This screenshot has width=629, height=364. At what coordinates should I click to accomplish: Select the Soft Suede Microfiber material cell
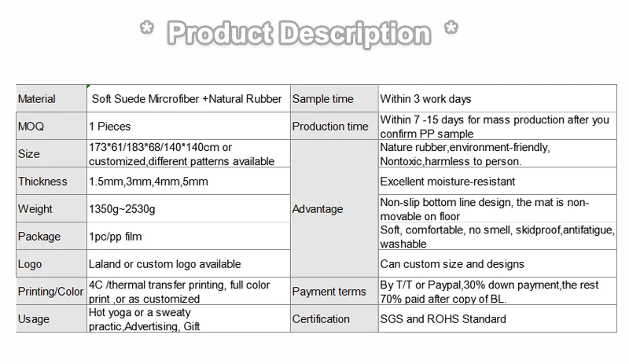pyautogui.click(x=187, y=99)
